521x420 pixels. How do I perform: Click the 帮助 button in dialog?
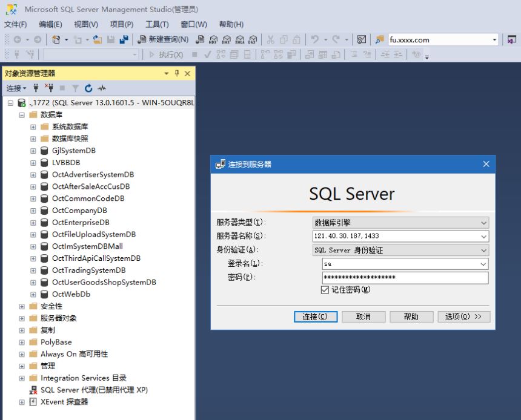pos(411,317)
